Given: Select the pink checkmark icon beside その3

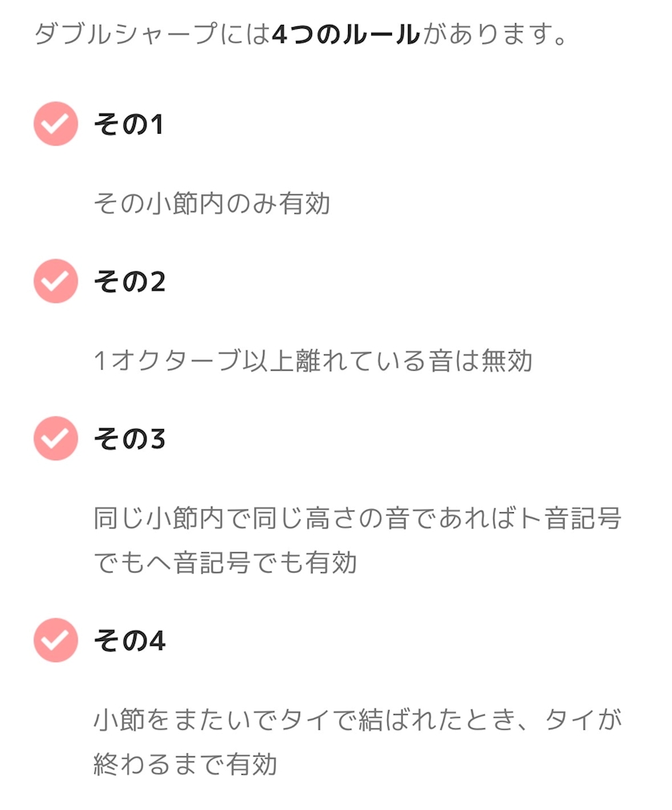Looking at the screenshot, I should (x=55, y=438).
